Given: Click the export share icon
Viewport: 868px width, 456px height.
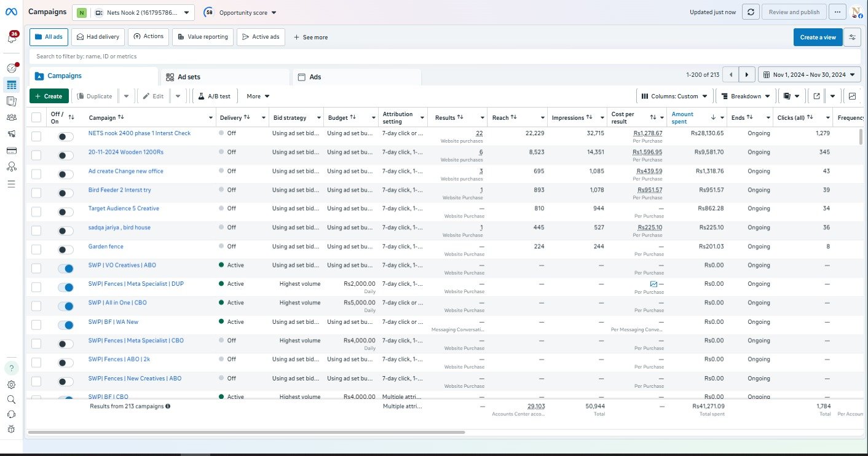Looking at the screenshot, I should click(x=816, y=96).
